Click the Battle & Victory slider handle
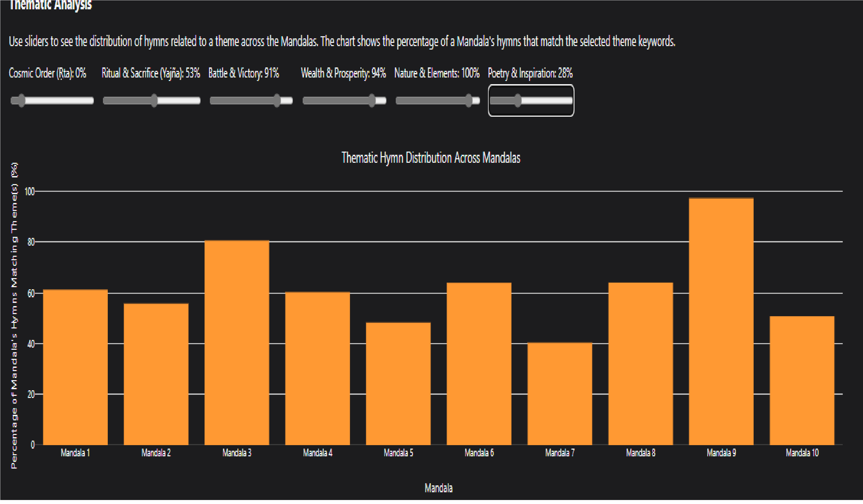863x504 pixels. (277, 101)
